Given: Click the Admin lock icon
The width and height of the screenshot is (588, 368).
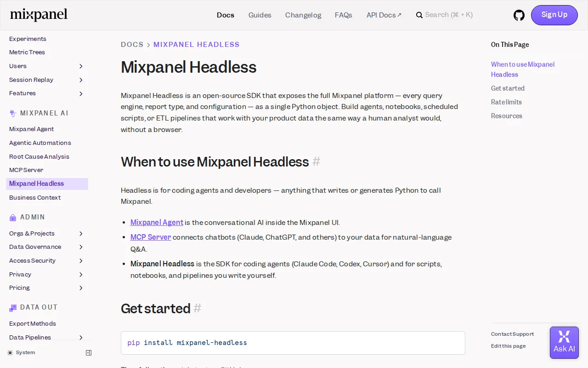Looking at the screenshot, I should pos(13,217).
